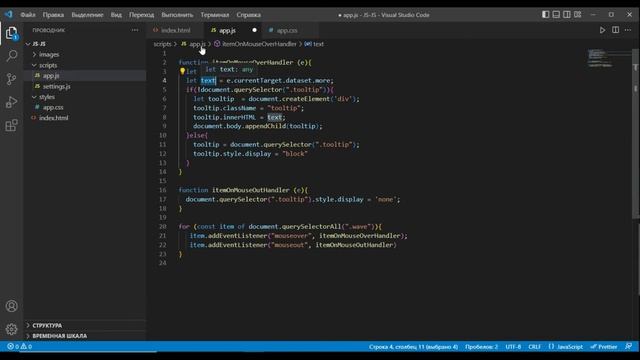Image resolution: width=640 pixels, height=360 pixels.
Task: Open Customize Layout icon in title bar
Action: pyautogui.click(x=578, y=15)
